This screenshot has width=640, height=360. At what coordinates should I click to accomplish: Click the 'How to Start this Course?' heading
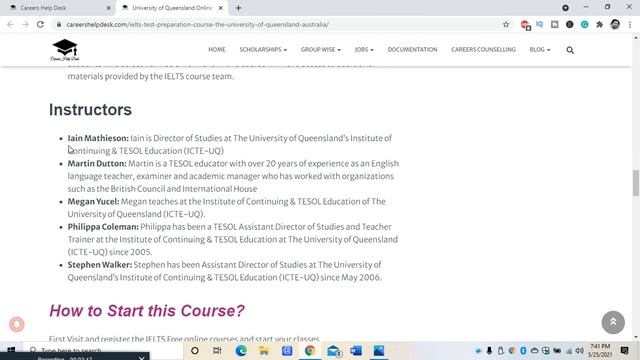pyautogui.click(x=147, y=311)
